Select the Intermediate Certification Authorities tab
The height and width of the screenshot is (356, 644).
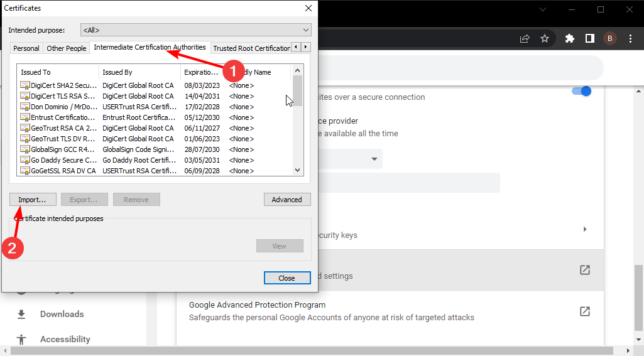pyautogui.click(x=150, y=47)
